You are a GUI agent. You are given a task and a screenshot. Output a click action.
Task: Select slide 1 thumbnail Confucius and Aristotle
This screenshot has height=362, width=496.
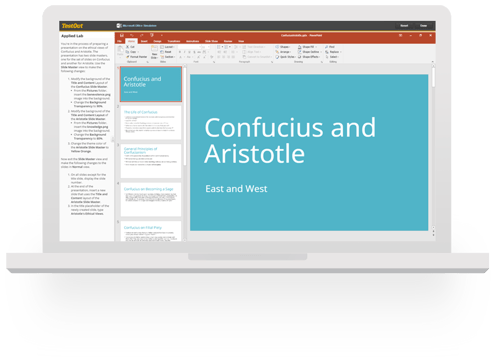tap(151, 84)
